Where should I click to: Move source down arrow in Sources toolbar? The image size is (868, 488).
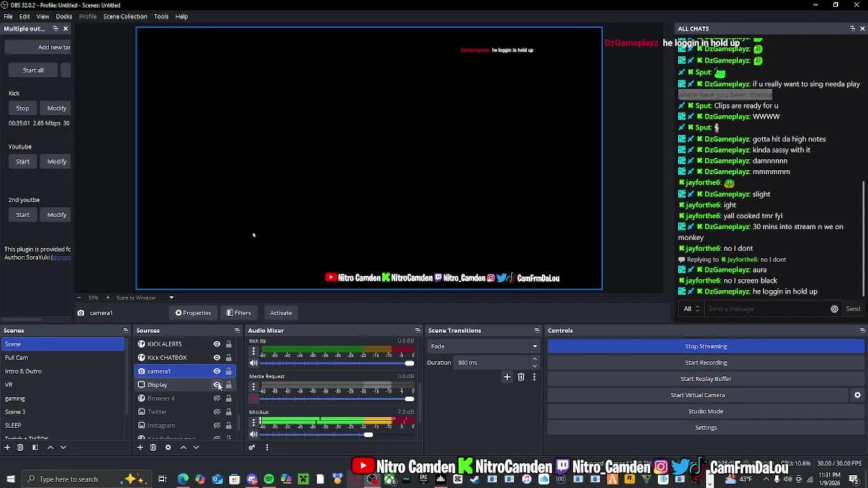pyautogui.click(x=196, y=447)
